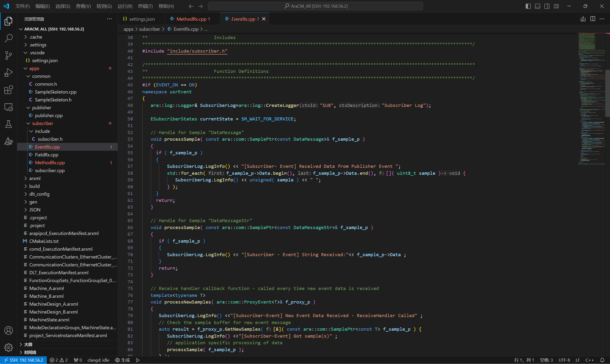Open the Search view in activity bar

(x=9, y=38)
